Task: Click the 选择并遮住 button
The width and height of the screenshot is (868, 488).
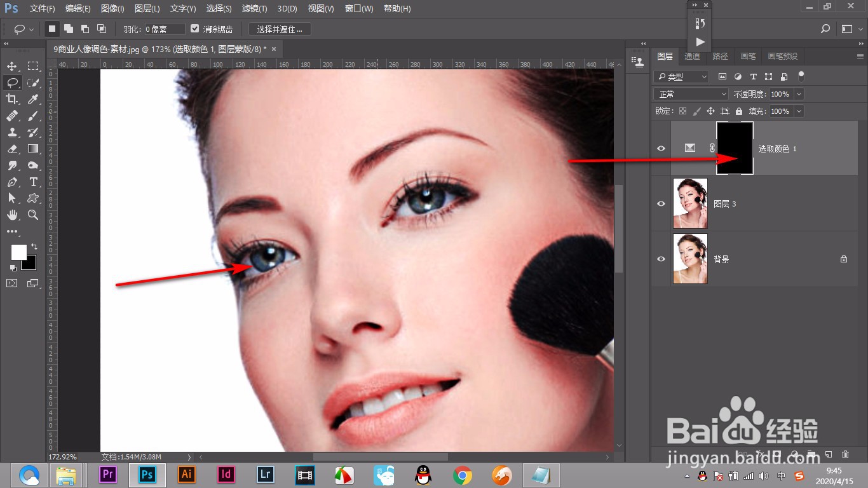Action: click(x=280, y=29)
